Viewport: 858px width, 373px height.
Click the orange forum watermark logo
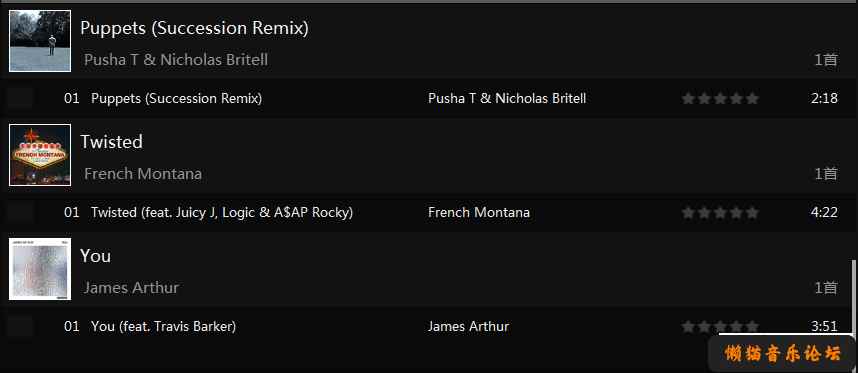coord(782,354)
